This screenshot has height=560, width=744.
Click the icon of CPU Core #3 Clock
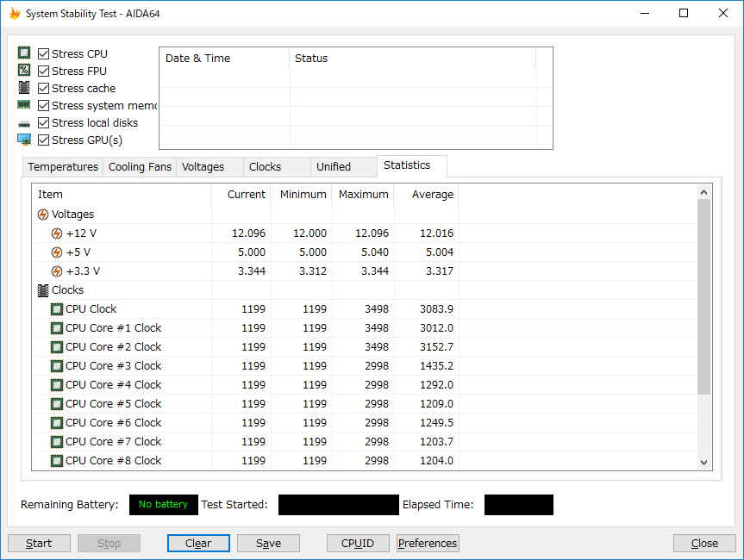point(57,366)
